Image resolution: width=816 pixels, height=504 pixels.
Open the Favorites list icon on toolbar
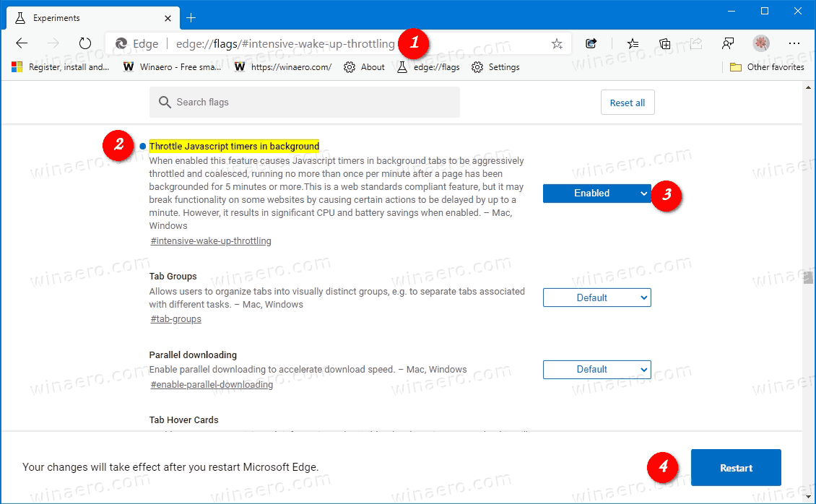pos(633,43)
